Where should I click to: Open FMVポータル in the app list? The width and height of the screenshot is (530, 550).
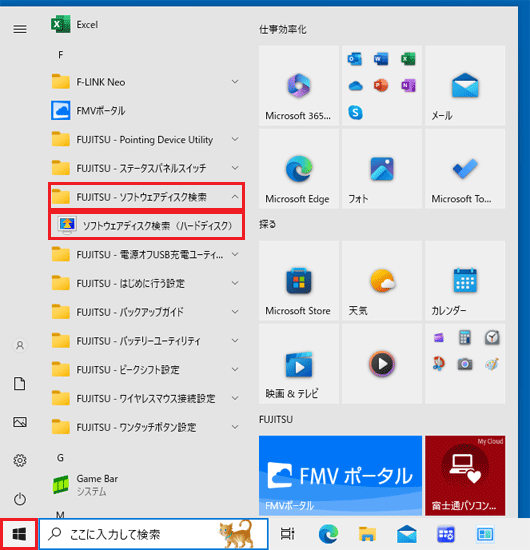point(146,110)
